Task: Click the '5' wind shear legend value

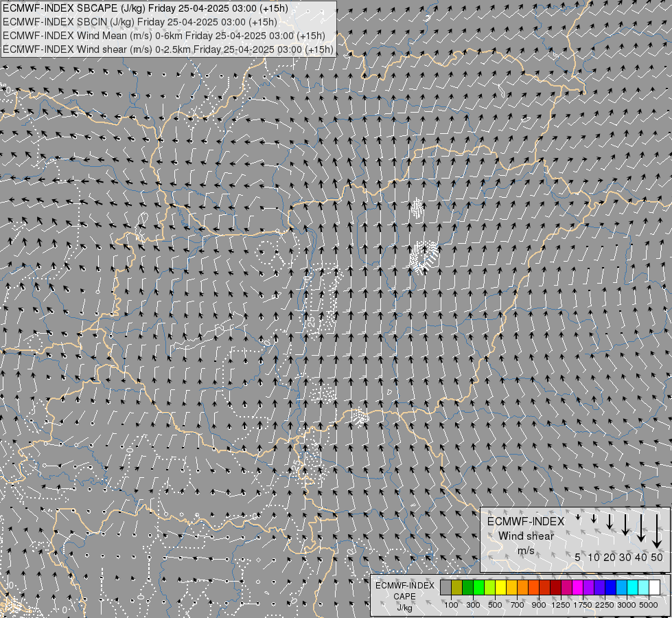Action: [578, 557]
